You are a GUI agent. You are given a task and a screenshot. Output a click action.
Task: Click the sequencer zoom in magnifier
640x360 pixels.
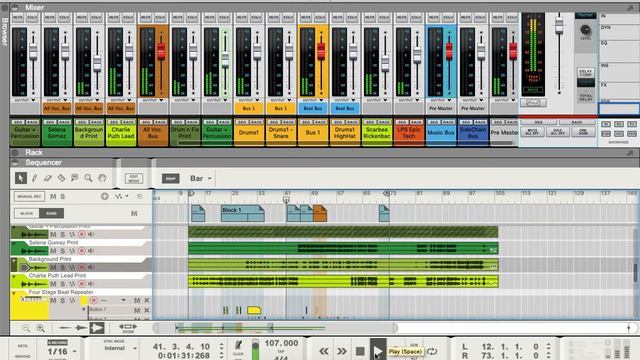(x=40, y=328)
